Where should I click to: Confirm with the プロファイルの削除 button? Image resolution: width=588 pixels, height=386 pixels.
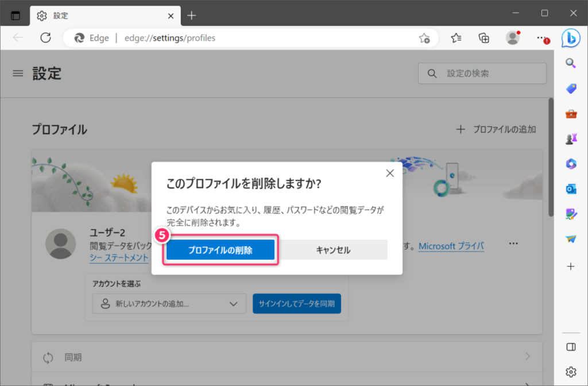point(220,249)
